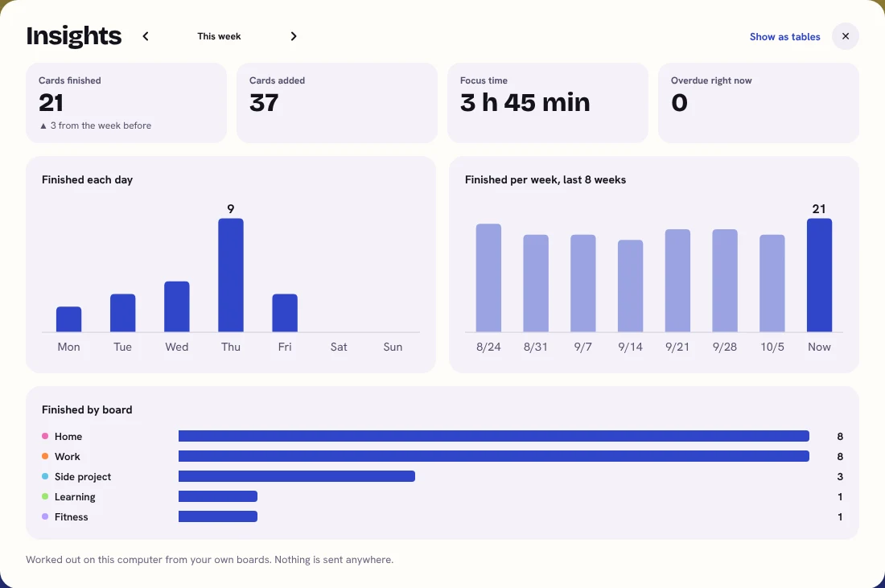Click the Sun axis label
885x588 pixels.
point(393,347)
